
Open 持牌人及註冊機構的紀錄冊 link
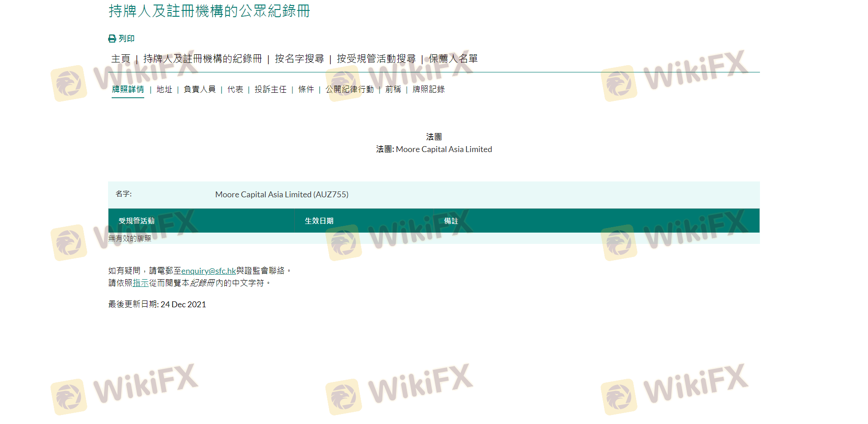pyautogui.click(x=203, y=59)
